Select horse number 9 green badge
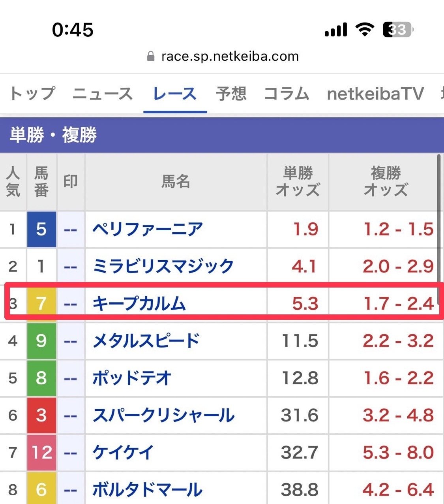The height and width of the screenshot is (504, 444). tap(41, 341)
